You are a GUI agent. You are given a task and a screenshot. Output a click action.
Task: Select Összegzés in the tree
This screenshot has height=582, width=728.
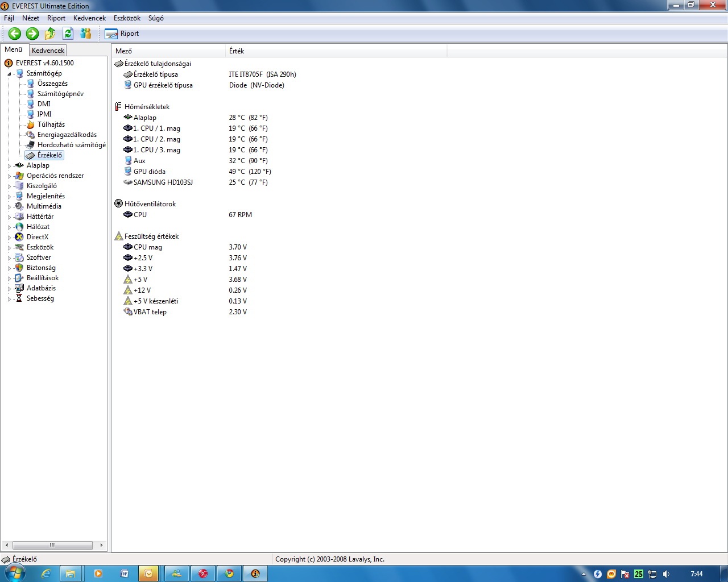[52, 84]
